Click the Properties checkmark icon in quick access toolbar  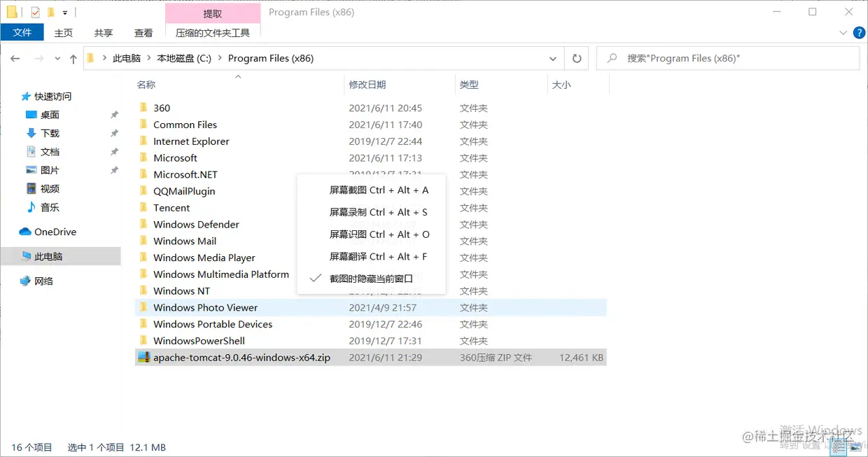35,13
